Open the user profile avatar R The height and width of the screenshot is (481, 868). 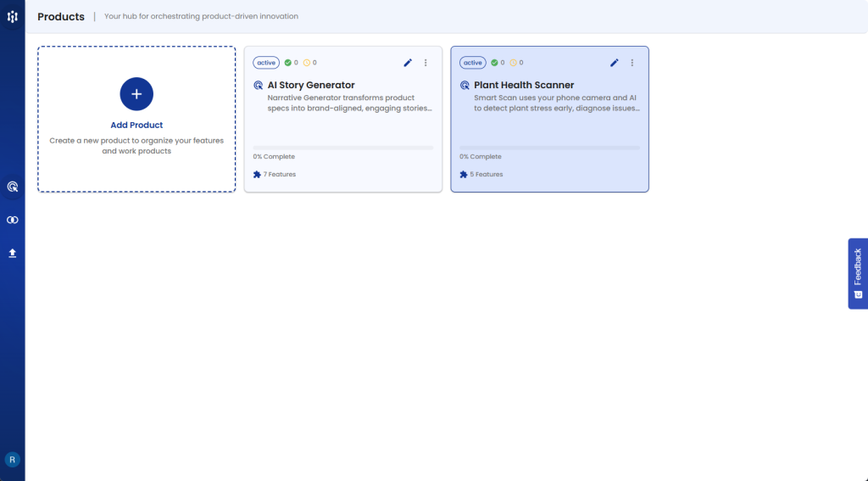13,459
